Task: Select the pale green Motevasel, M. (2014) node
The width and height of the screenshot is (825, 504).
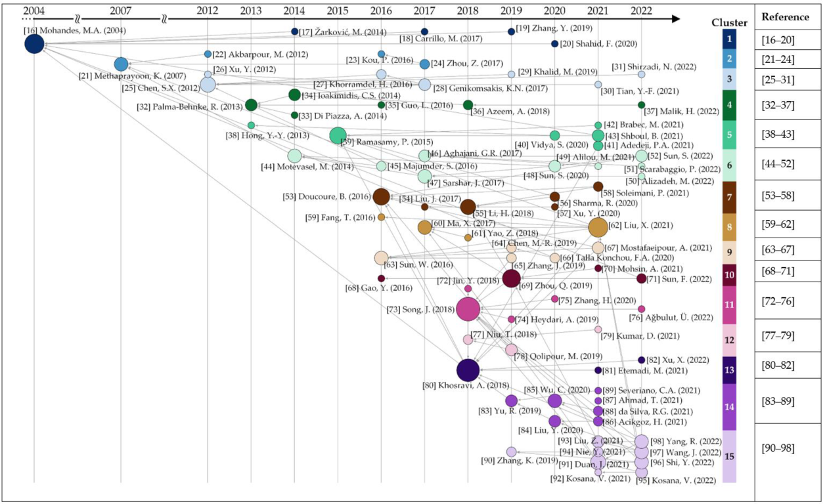Action: [x=294, y=156]
